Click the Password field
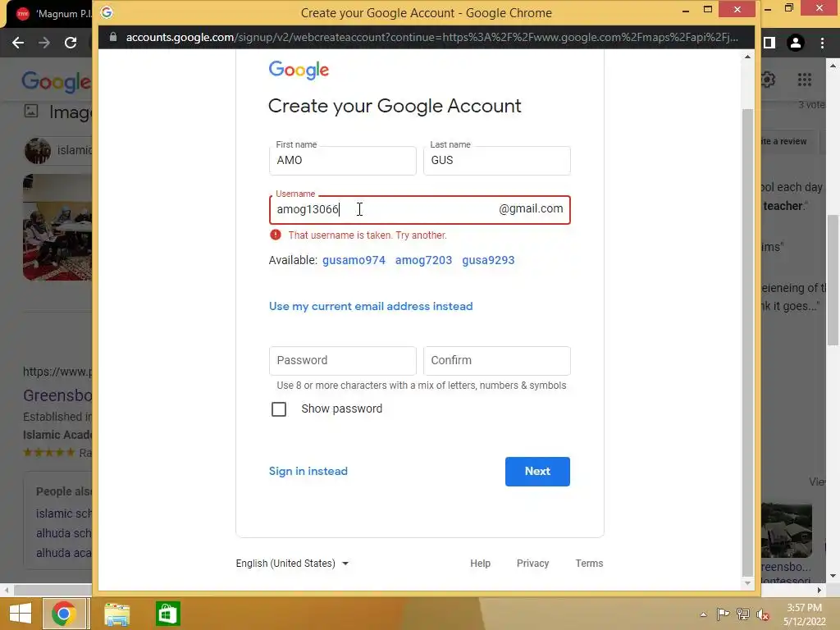Screen dimensions: 840x630 pos(342,361)
